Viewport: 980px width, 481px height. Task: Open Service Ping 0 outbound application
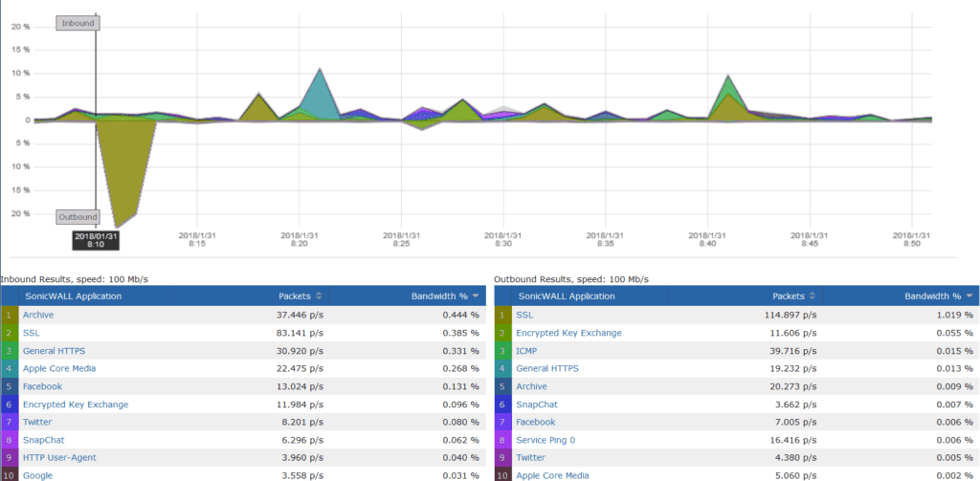pyautogui.click(x=546, y=440)
